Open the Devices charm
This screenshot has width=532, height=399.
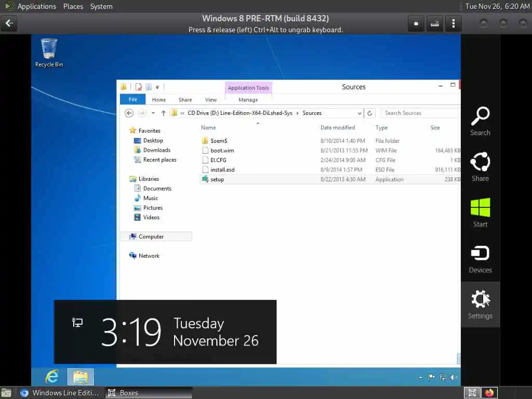point(480,259)
